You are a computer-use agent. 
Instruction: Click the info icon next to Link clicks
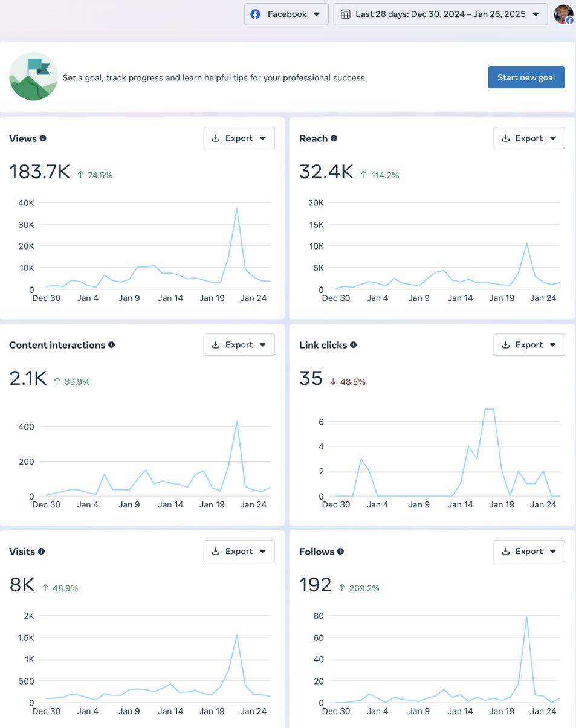coord(354,345)
